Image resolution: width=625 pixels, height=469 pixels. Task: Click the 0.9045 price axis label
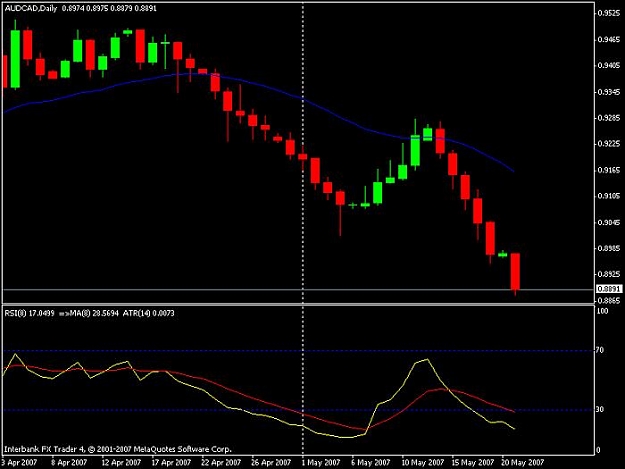pyautogui.click(x=609, y=222)
